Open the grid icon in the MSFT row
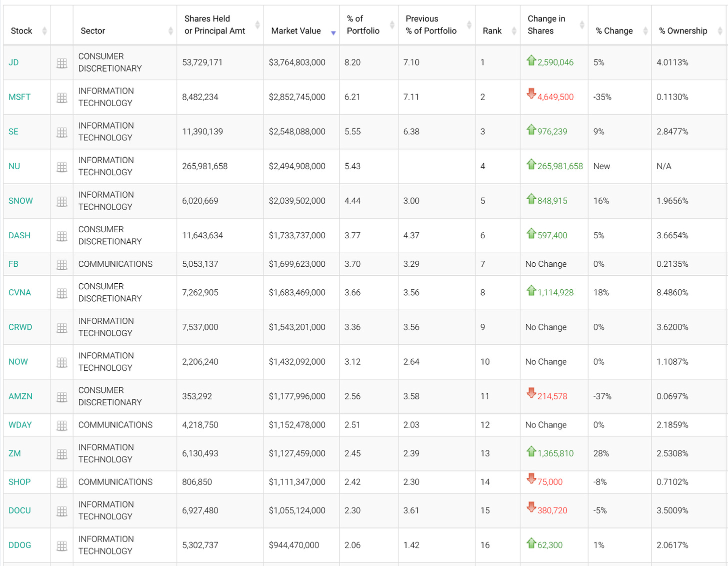 (x=62, y=98)
